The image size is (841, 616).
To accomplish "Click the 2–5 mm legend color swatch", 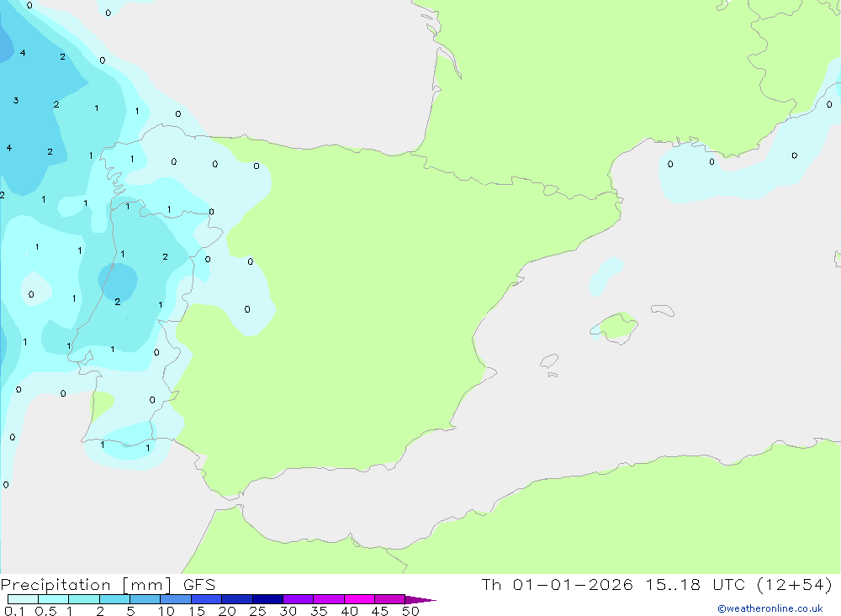I will (114, 599).
